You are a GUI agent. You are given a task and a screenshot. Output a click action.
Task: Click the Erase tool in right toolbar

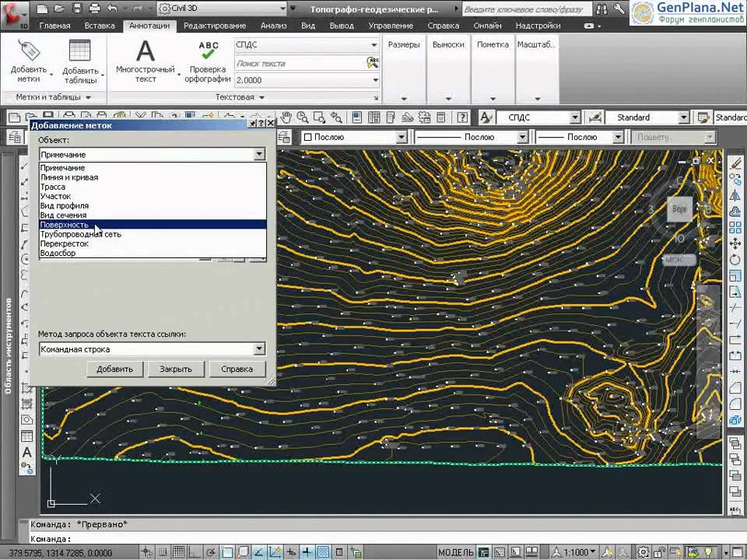pyautogui.click(x=735, y=163)
